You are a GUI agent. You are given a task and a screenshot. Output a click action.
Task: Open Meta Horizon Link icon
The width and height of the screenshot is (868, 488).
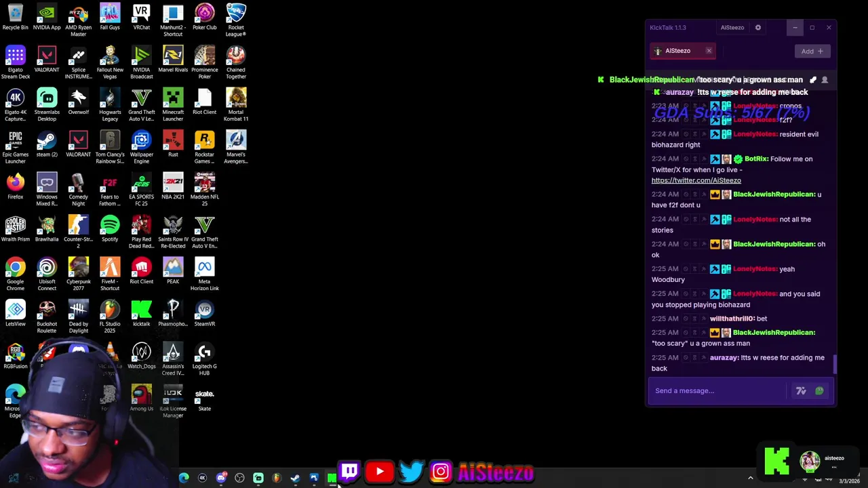pyautogui.click(x=204, y=274)
